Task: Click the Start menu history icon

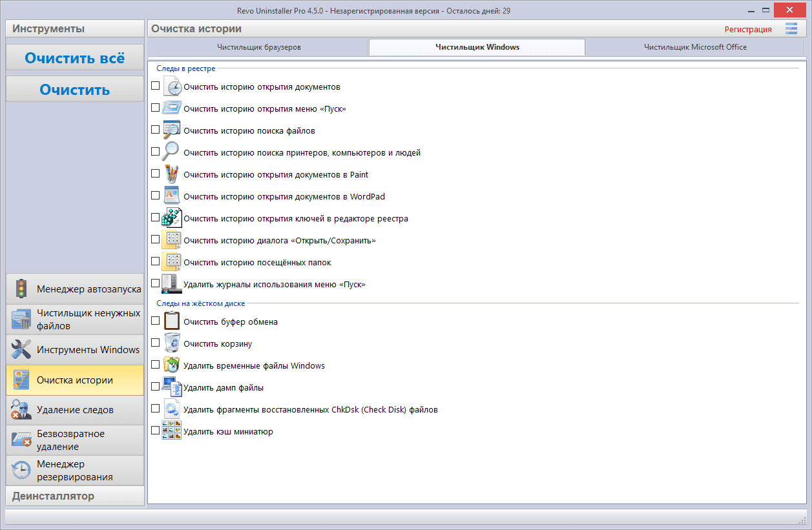Action: [172, 108]
